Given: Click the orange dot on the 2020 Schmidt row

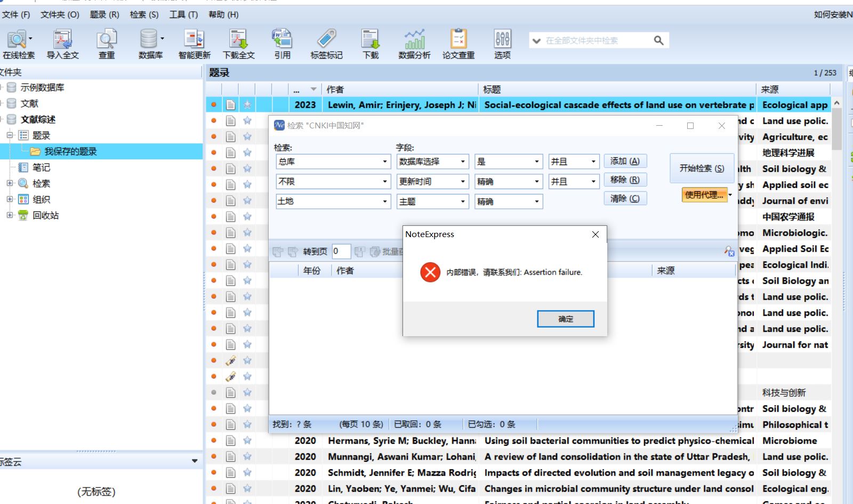Looking at the screenshot, I should (214, 473).
